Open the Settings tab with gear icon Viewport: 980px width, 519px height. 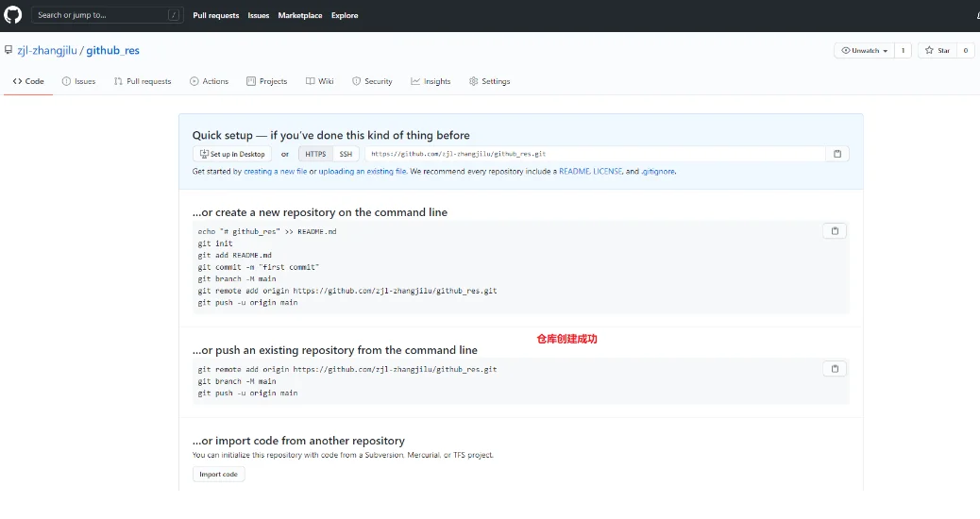489,81
